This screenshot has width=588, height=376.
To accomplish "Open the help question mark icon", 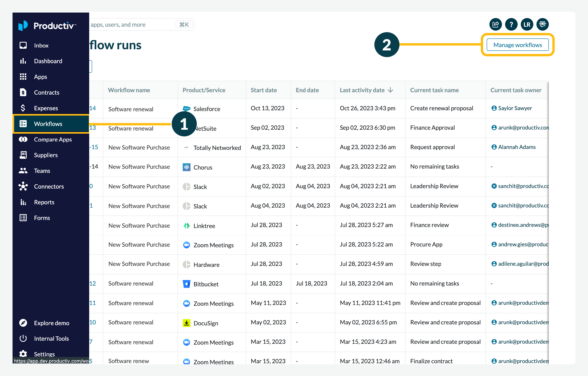I will (x=511, y=25).
